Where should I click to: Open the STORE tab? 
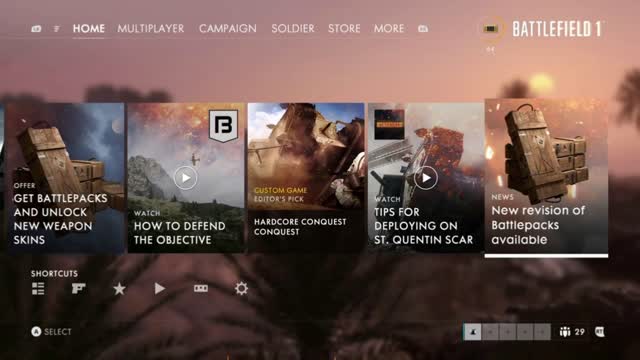344,29
